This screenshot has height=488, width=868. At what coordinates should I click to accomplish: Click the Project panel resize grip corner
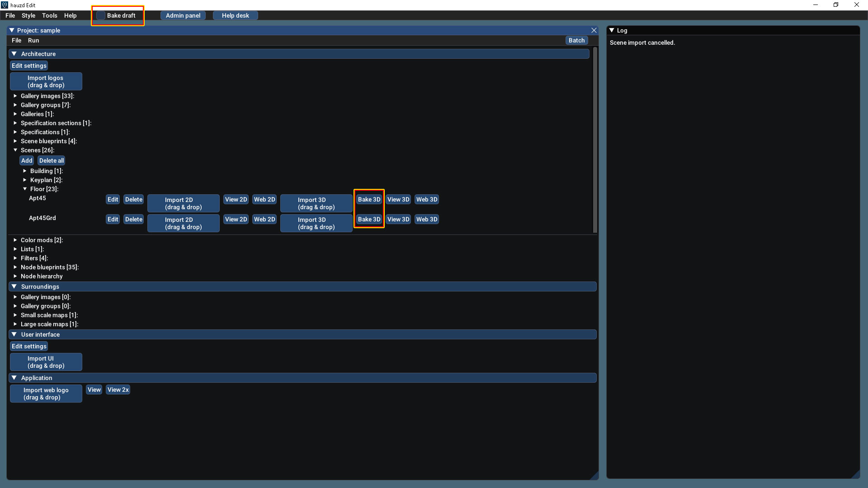pos(595,476)
